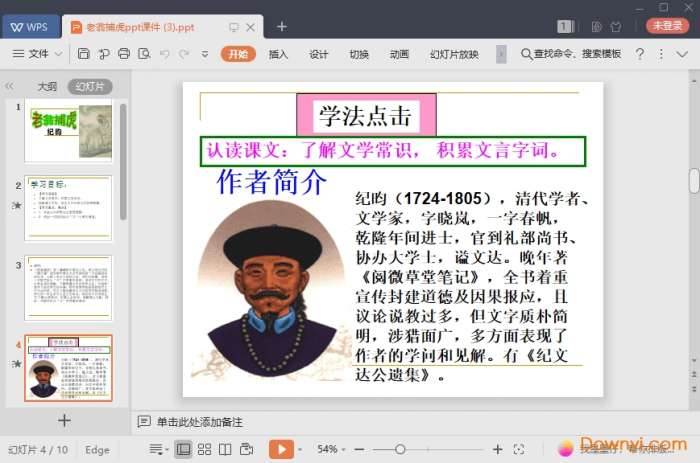Switch to Slide Sorter grid view
Screen dimensions: 700x463
click(x=204, y=449)
